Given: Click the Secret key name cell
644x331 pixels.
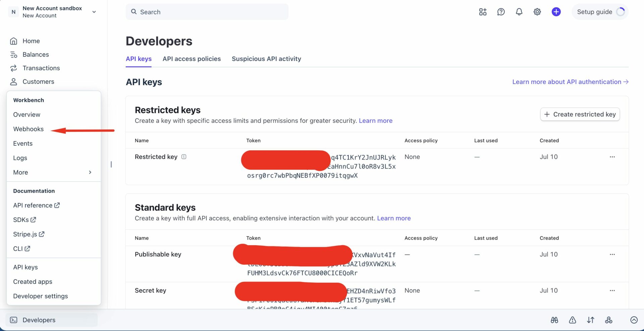Looking at the screenshot, I should [x=150, y=290].
